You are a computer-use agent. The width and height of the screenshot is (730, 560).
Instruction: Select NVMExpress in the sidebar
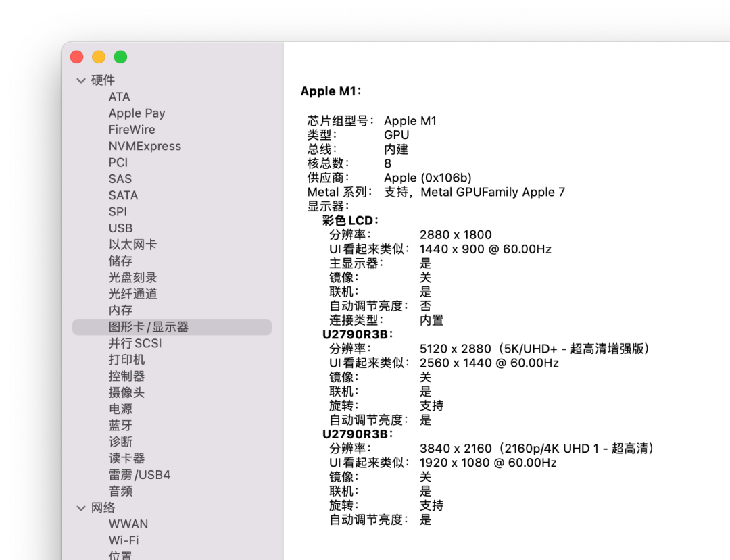(145, 146)
